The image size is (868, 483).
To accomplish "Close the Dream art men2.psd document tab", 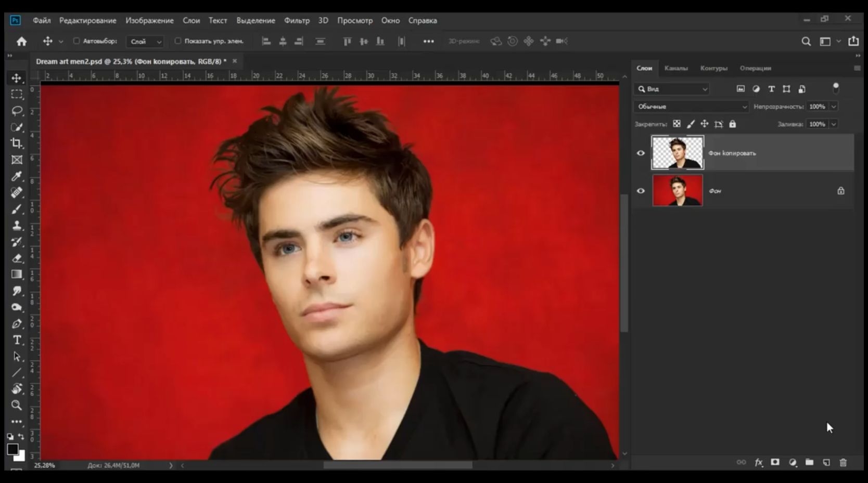I will point(235,61).
